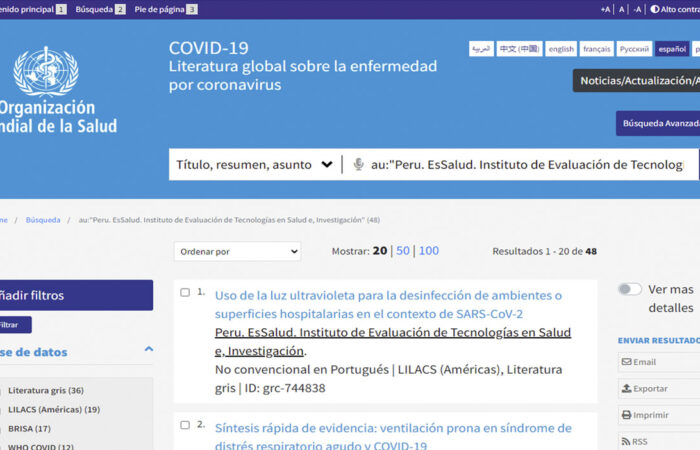Viewport: 700px width, 450px height.
Task: Toggle the Ver mas detalles switch
Action: 630,289
